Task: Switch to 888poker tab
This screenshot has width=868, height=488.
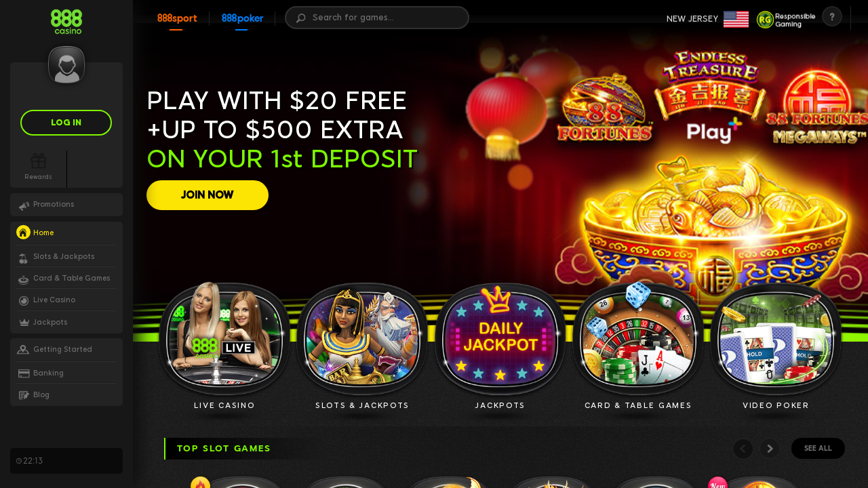Action: point(242,18)
